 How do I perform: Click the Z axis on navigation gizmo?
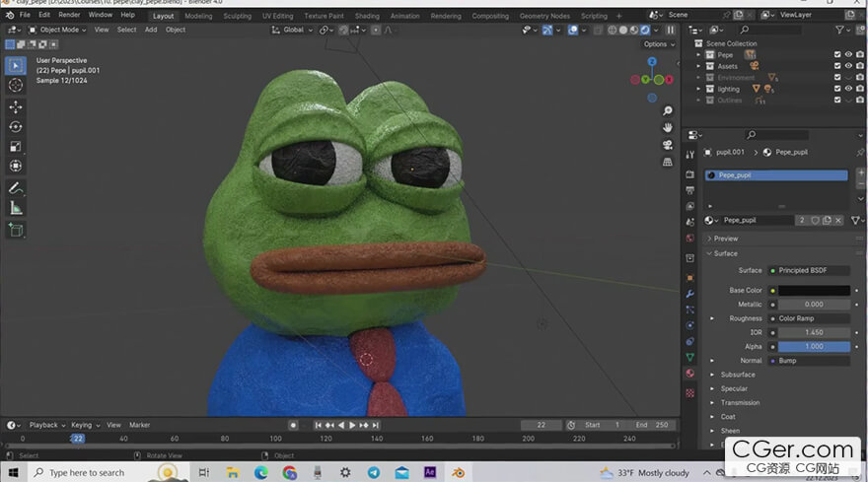(x=652, y=61)
